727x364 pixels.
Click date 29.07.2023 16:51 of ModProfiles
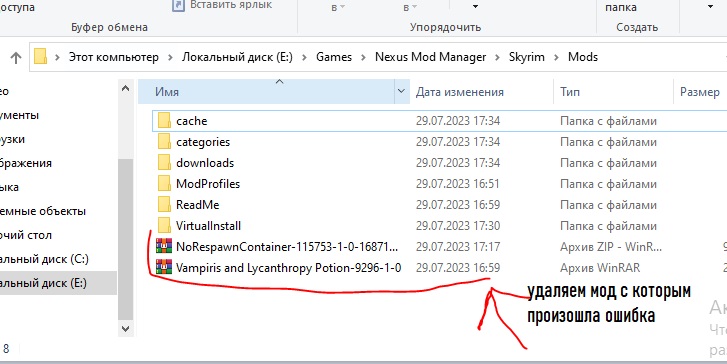click(457, 184)
